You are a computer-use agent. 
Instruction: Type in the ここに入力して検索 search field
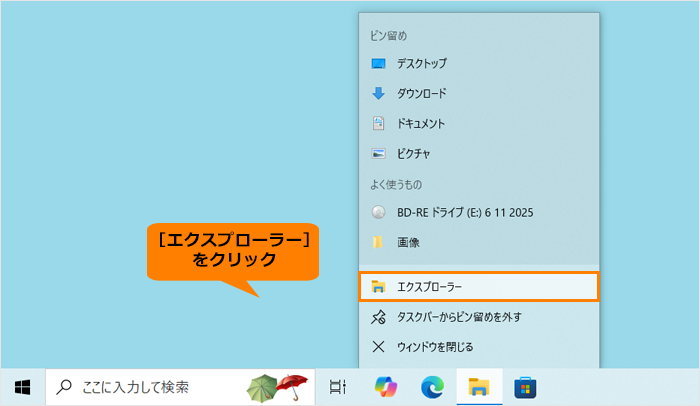(x=150, y=386)
